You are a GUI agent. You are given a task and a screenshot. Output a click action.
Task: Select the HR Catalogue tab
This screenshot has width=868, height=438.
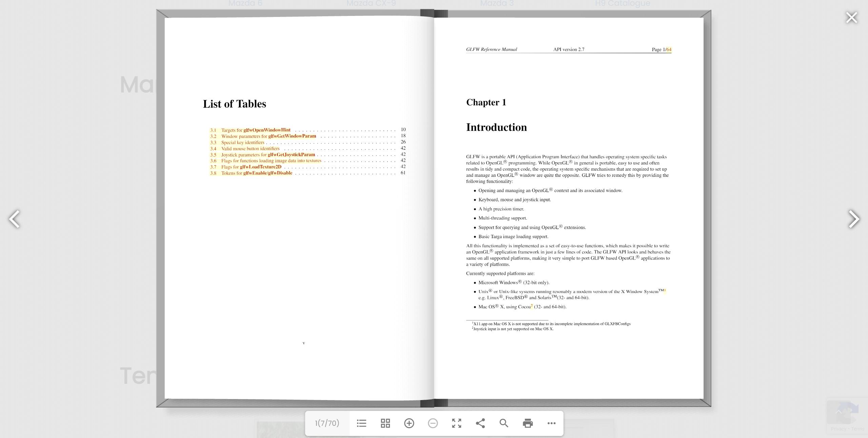pyautogui.click(x=622, y=4)
